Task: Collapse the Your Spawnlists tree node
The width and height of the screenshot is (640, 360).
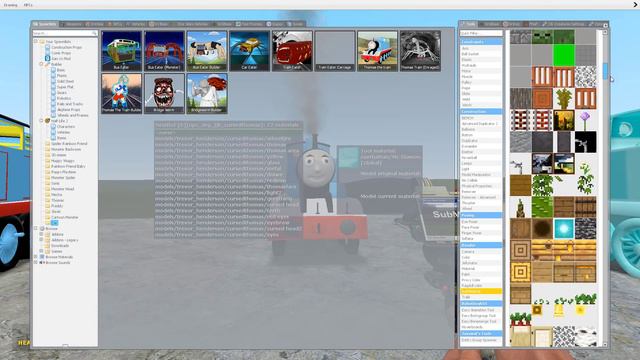Action: 36,41
